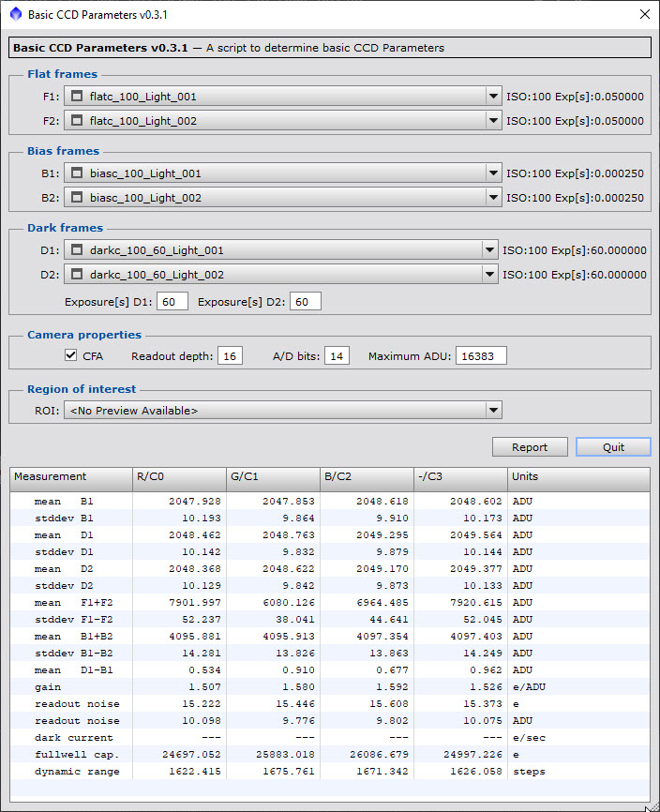Close the Basic CCD Parameters window
660x812 pixels.
645,14
